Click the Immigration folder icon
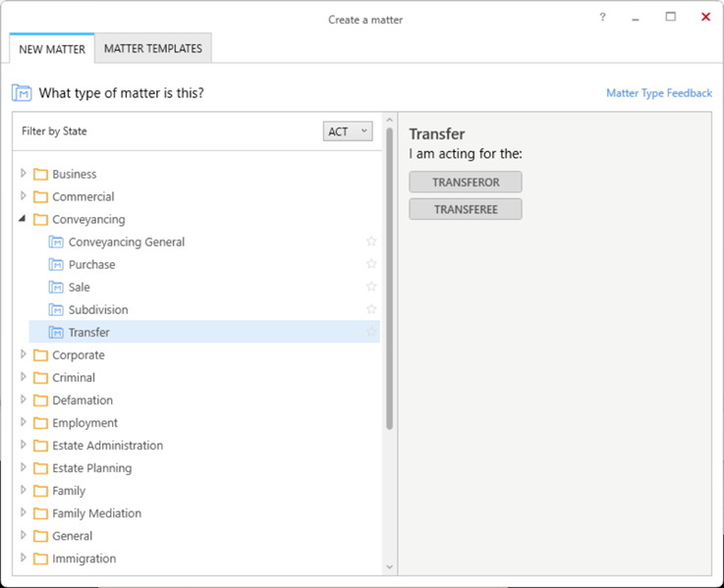This screenshot has height=588, width=724. (40, 559)
